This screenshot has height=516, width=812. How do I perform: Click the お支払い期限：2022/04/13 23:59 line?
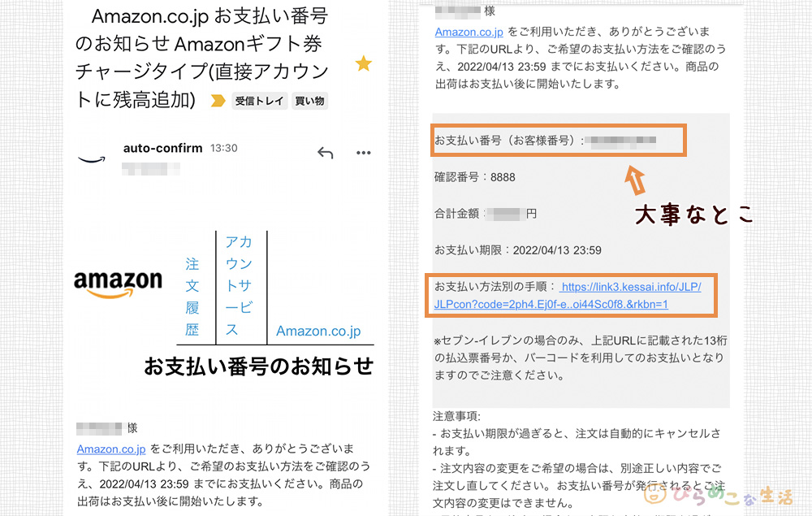pyautogui.click(x=518, y=250)
